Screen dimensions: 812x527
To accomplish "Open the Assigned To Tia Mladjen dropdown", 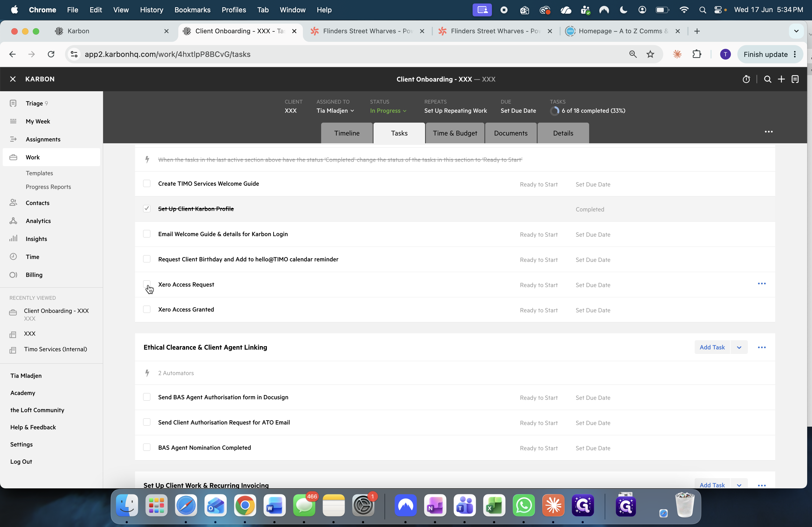I will coord(335,111).
